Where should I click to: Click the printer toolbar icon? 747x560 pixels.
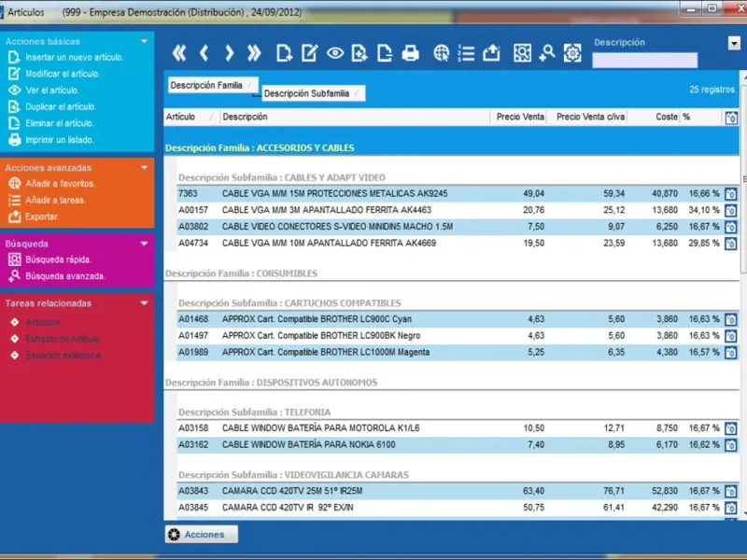click(410, 53)
